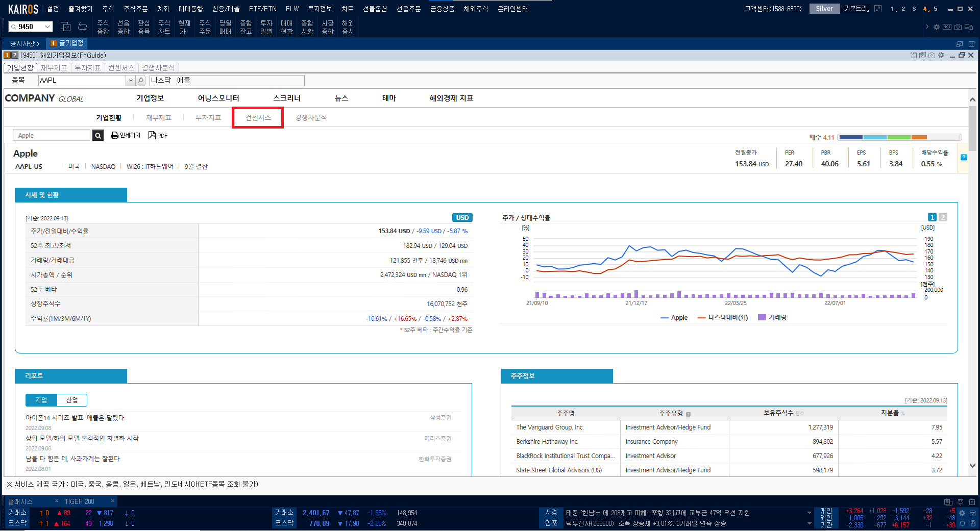This screenshot has width=980, height=531.
Task: Expand the toolbar chevron arrow
Action: (927, 27)
